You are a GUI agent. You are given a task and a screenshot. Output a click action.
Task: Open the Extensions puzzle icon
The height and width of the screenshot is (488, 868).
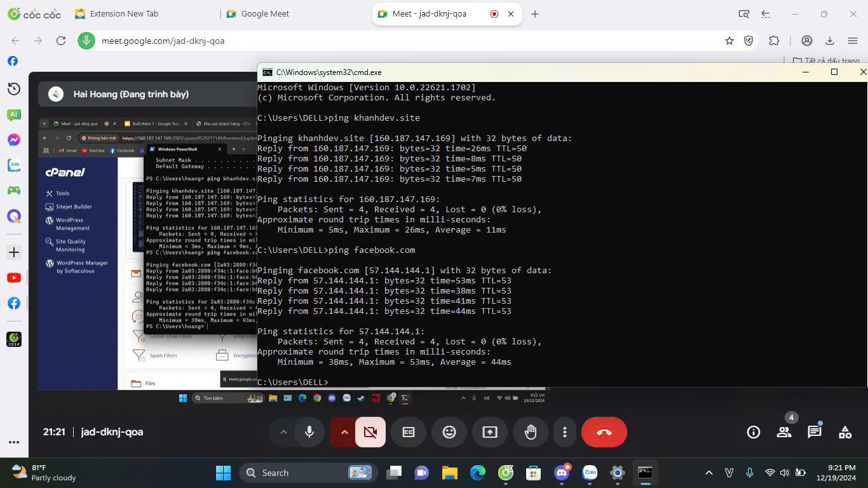[x=774, y=41]
